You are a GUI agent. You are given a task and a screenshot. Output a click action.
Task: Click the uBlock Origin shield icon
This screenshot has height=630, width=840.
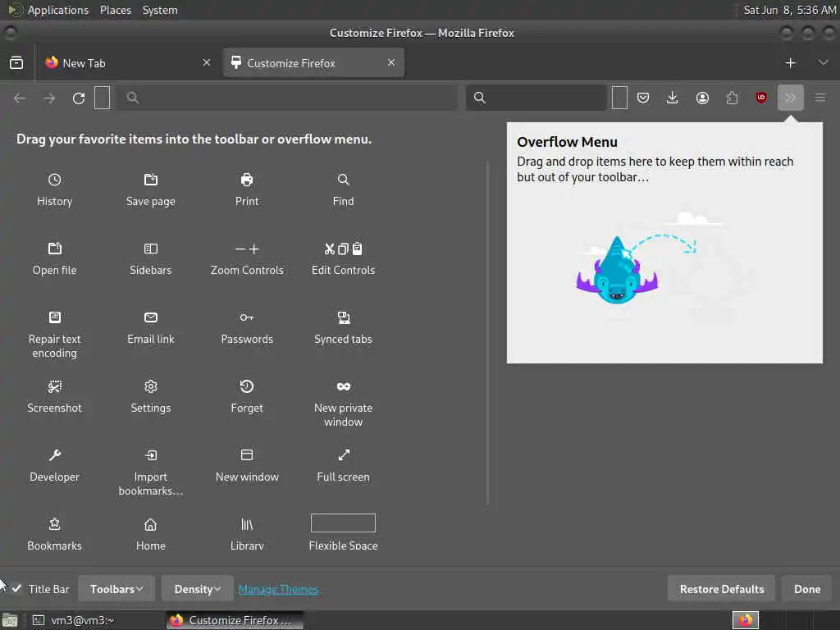click(760, 98)
